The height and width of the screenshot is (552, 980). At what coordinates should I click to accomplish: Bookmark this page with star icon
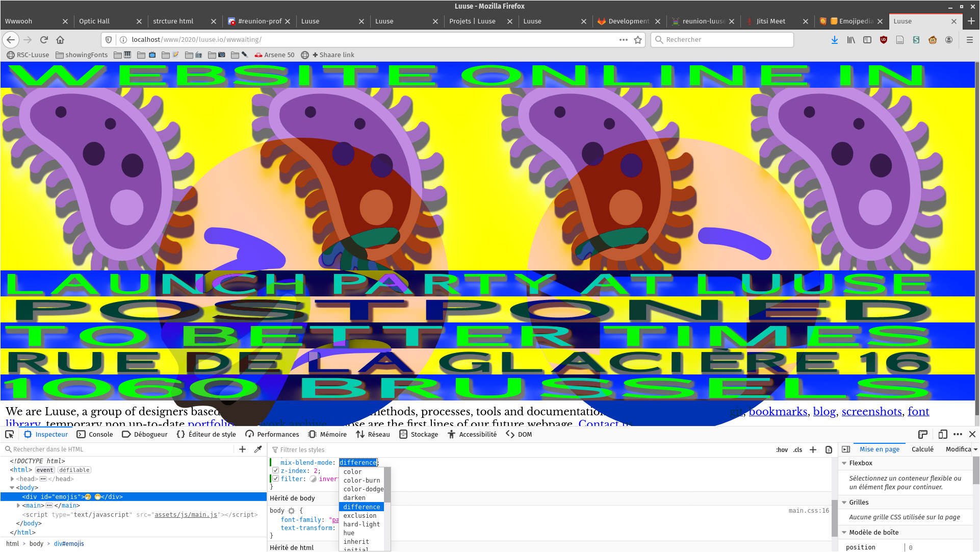[638, 39]
